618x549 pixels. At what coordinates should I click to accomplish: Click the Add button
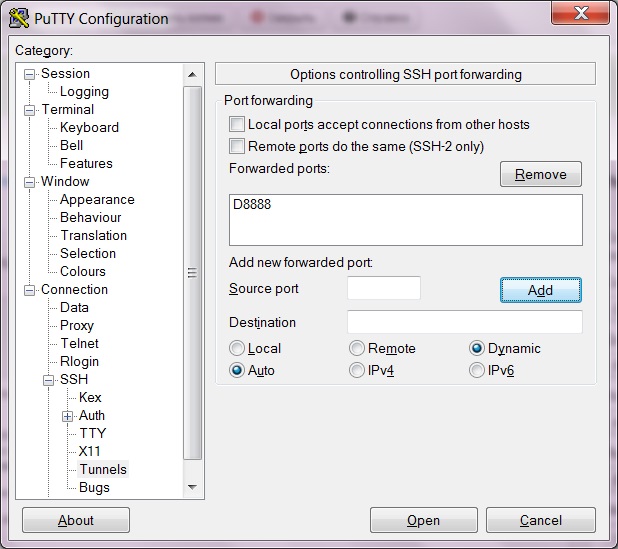[x=541, y=290]
